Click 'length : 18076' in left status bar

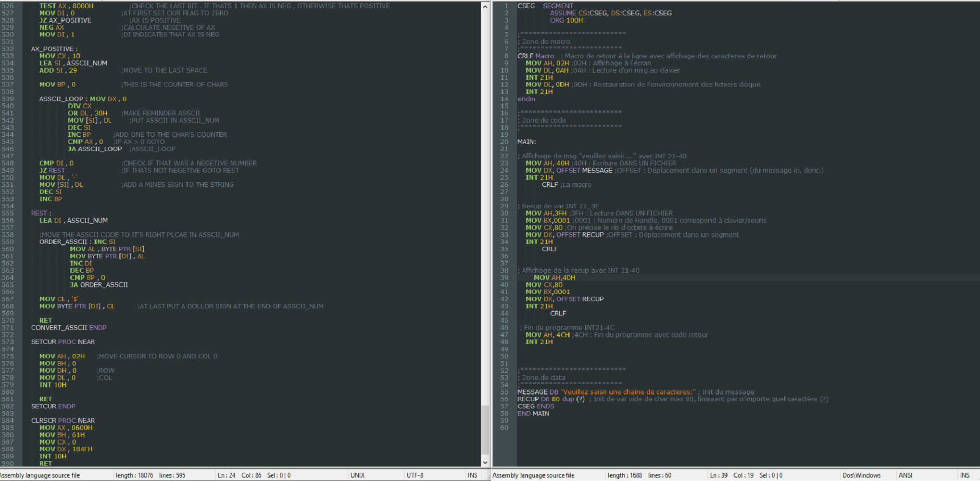(x=134, y=475)
